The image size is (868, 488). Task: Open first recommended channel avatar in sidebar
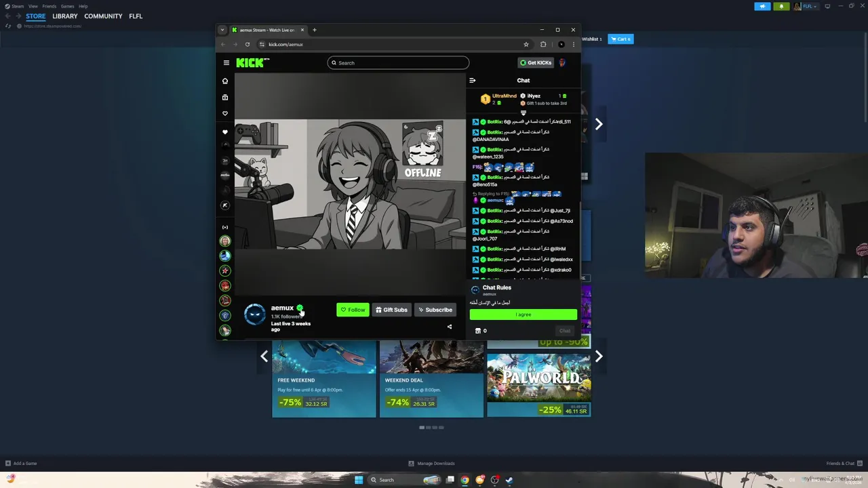(225, 241)
